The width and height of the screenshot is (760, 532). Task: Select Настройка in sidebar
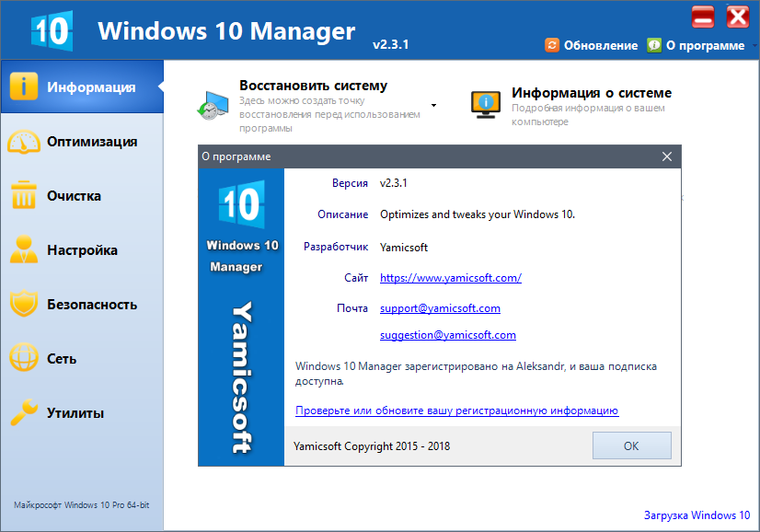83,249
